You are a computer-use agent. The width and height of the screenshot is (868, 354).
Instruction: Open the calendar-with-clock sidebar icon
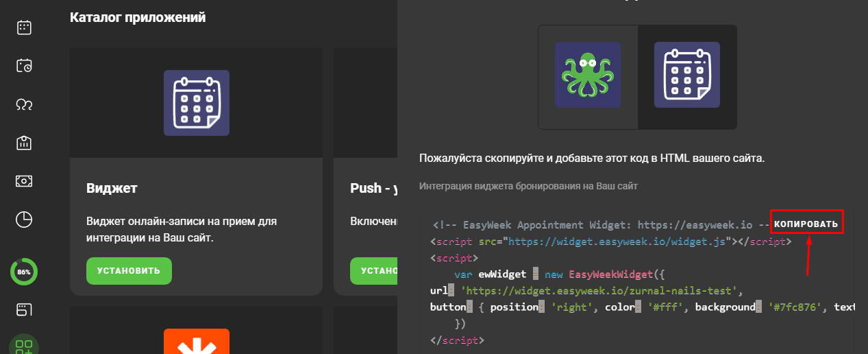24,66
